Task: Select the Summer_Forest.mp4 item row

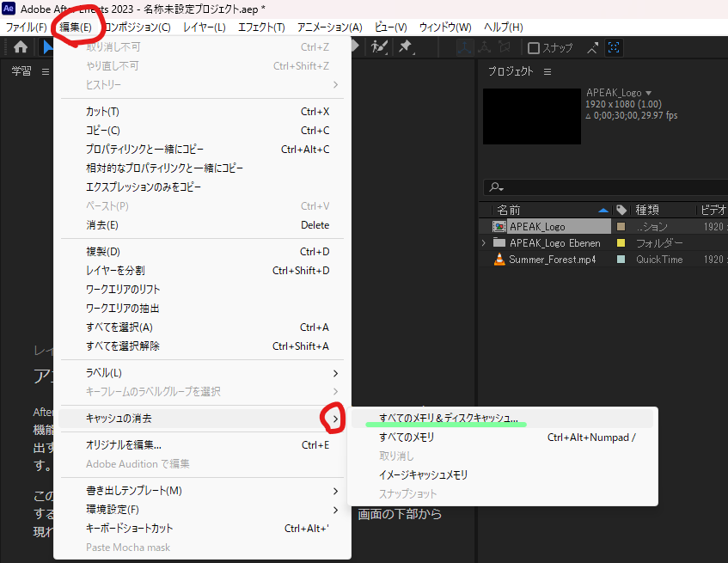Action: pyautogui.click(x=603, y=259)
